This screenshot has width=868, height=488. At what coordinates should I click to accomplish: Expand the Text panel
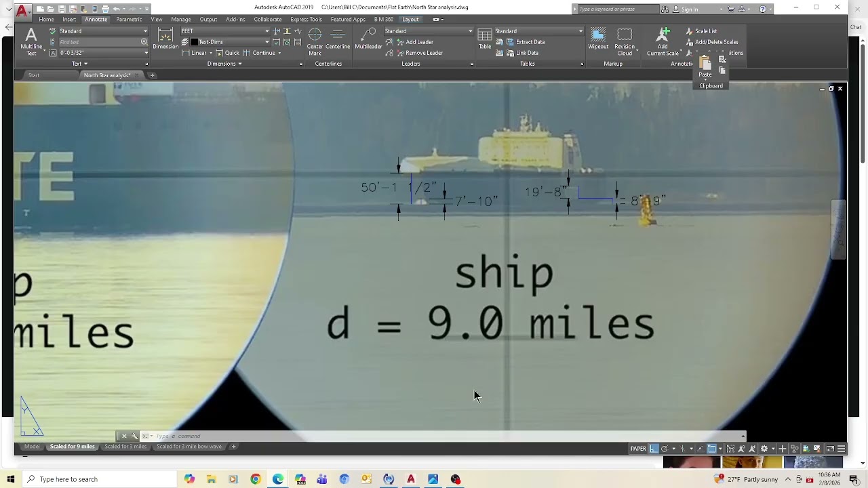click(x=80, y=64)
